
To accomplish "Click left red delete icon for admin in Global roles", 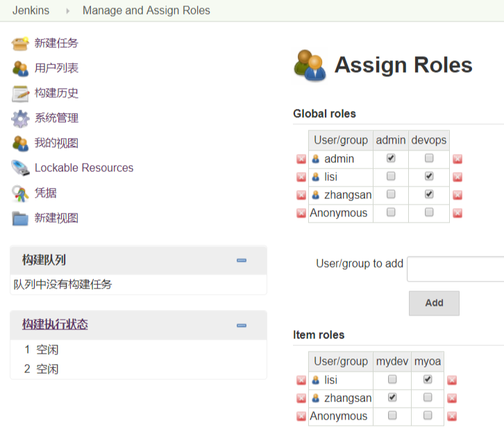I will (x=301, y=159).
